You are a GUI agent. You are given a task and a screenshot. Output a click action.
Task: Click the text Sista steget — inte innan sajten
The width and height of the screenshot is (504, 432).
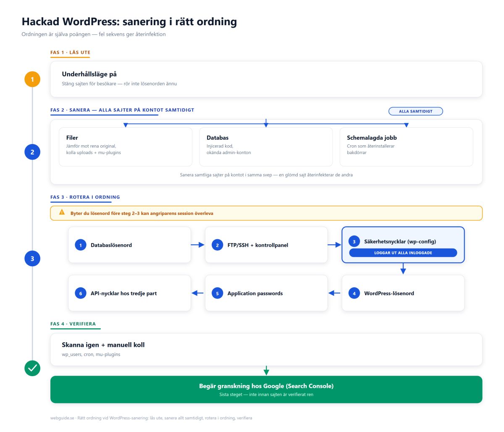266,395
